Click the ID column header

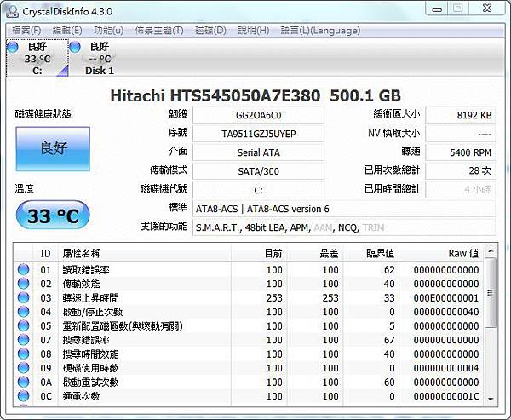tap(46, 253)
